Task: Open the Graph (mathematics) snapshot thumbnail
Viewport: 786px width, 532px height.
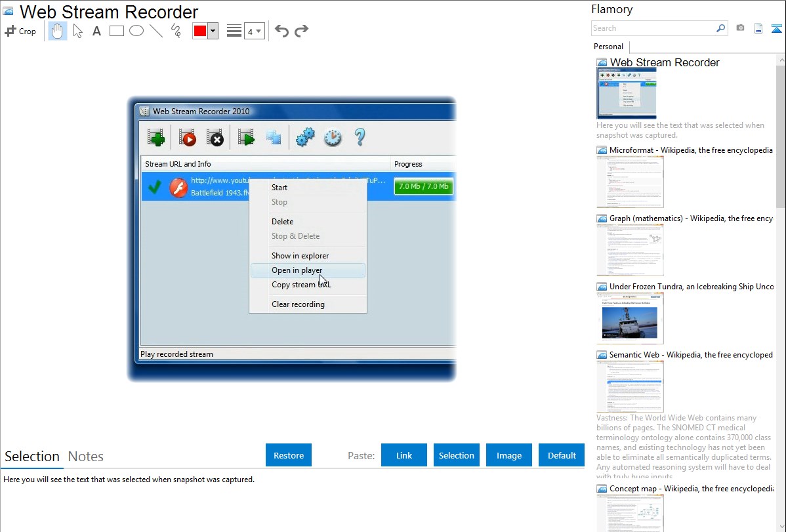Action: click(x=630, y=250)
